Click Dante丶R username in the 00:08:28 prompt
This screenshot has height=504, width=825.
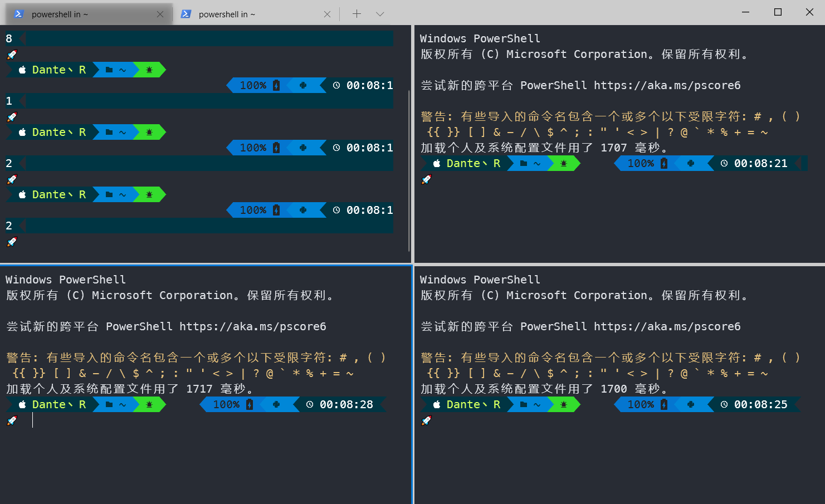click(x=59, y=404)
